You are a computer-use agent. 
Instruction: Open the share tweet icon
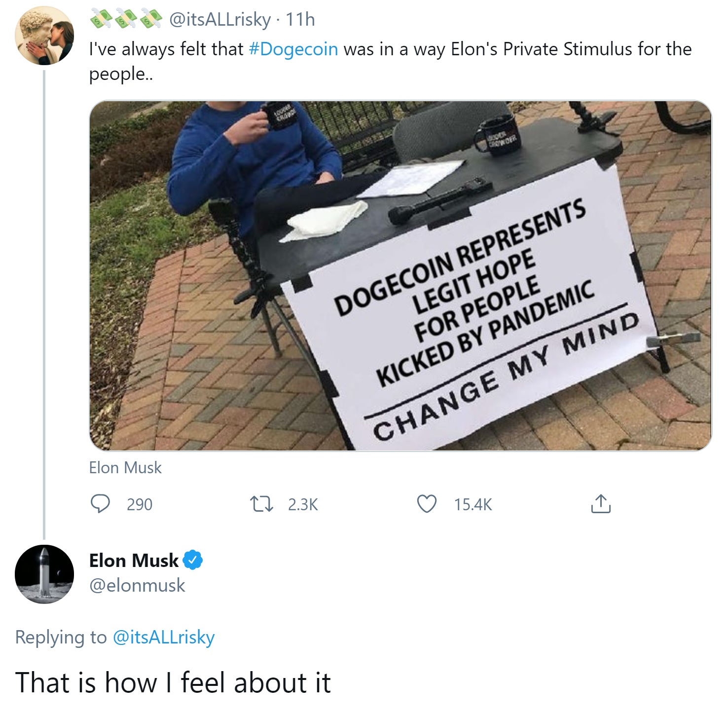coord(600,504)
